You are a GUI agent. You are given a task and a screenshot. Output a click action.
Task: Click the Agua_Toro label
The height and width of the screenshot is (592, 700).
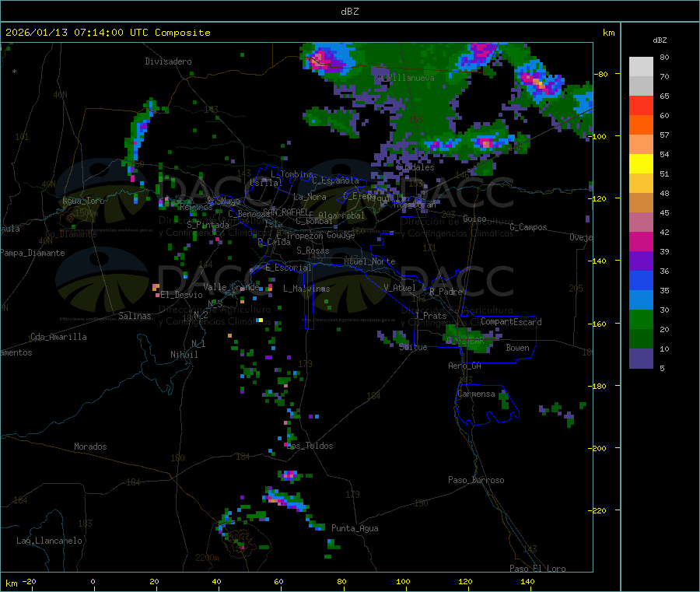click(x=83, y=201)
